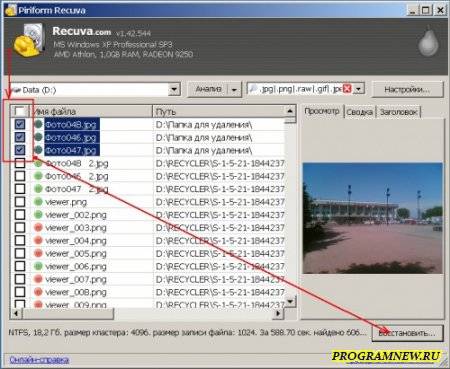
Task: Click the Анализ scan button
Action: [208, 89]
